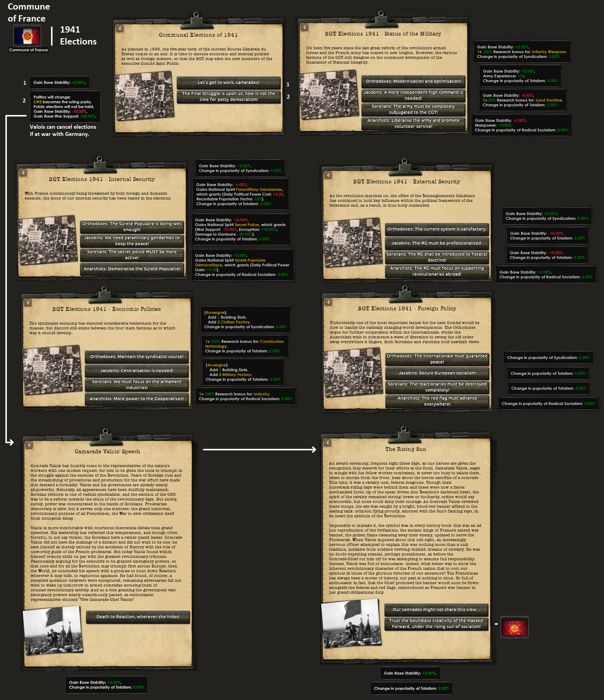Click the Commune of France flag icon

tap(27, 36)
